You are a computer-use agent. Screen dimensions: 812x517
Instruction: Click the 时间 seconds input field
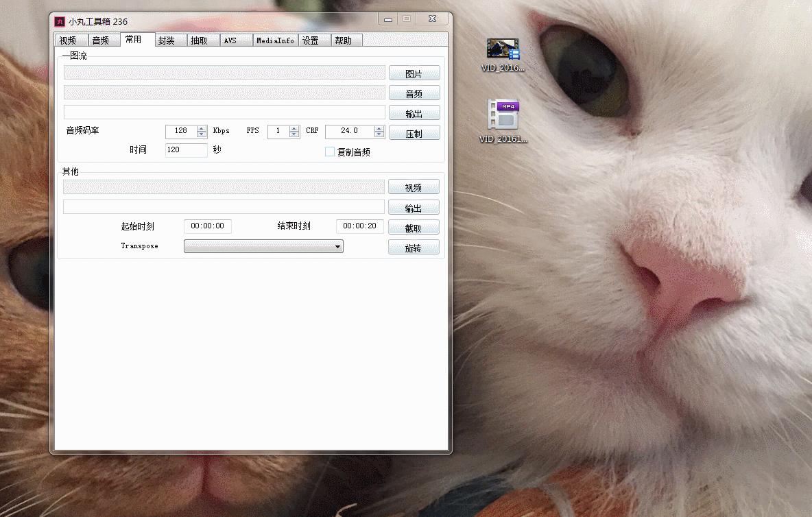coord(186,150)
